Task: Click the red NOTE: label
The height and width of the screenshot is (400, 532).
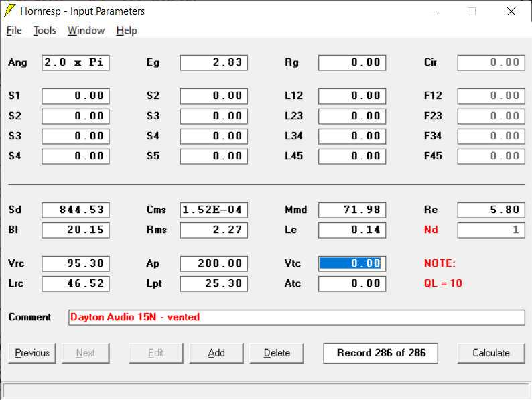Action: coord(440,263)
